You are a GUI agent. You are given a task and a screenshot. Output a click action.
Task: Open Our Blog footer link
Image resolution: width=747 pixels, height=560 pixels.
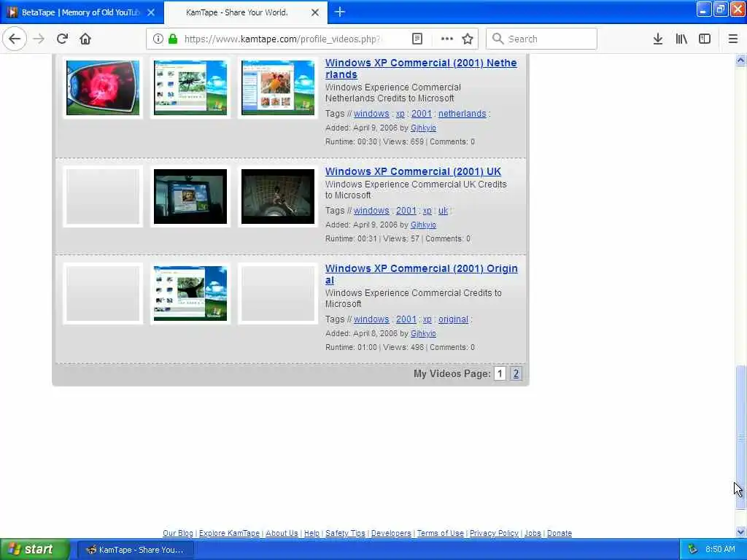point(178,533)
